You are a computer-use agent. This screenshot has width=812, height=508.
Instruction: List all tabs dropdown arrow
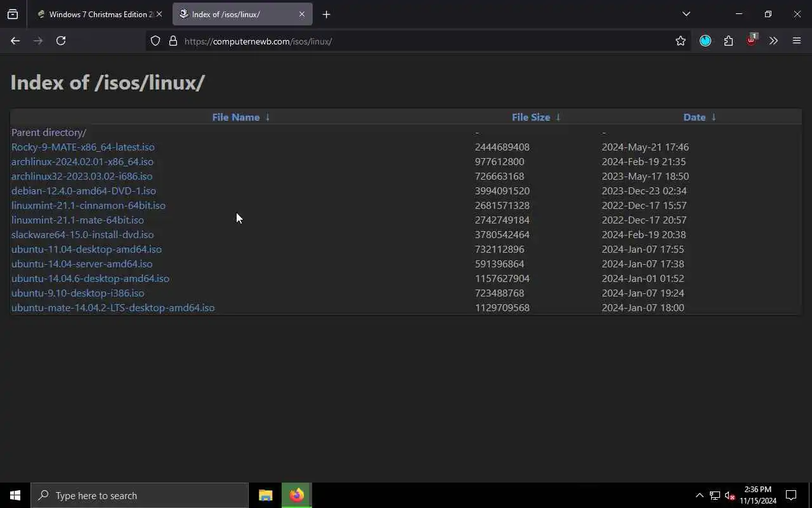(x=686, y=14)
